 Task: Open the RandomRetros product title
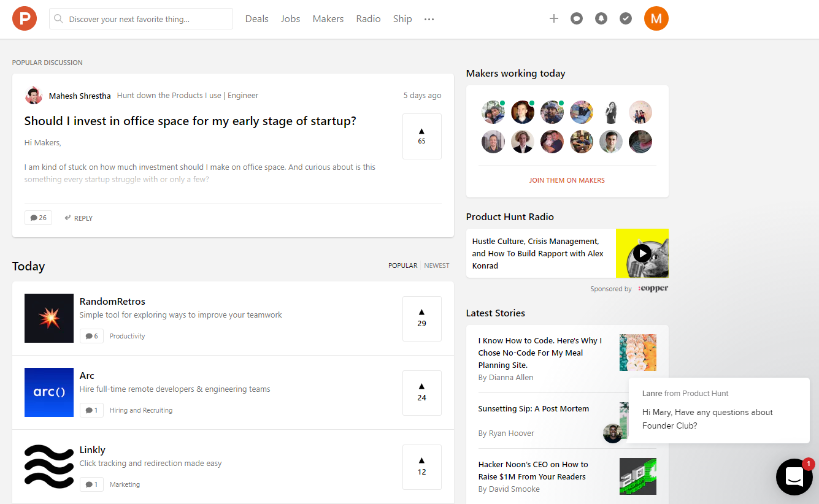point(112,301)
